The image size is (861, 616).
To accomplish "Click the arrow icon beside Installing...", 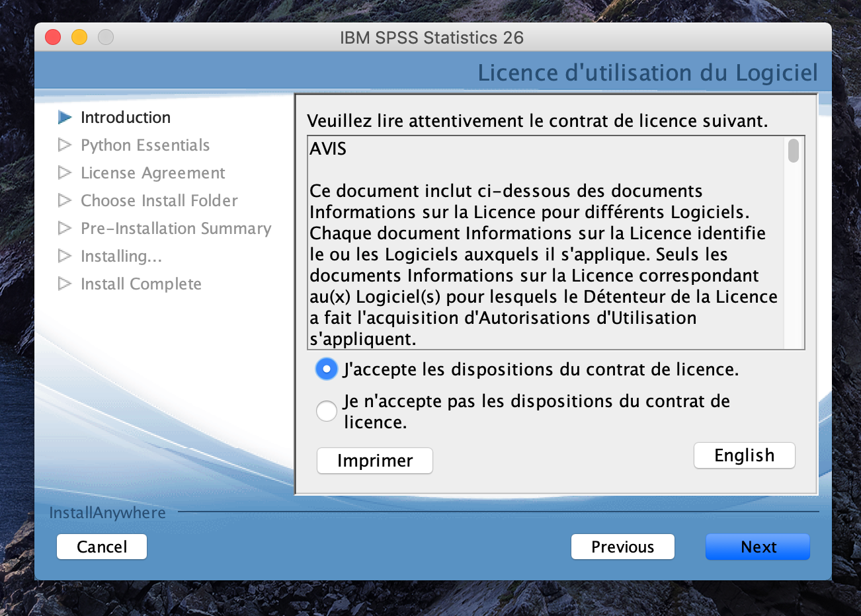I will (65, 256).
